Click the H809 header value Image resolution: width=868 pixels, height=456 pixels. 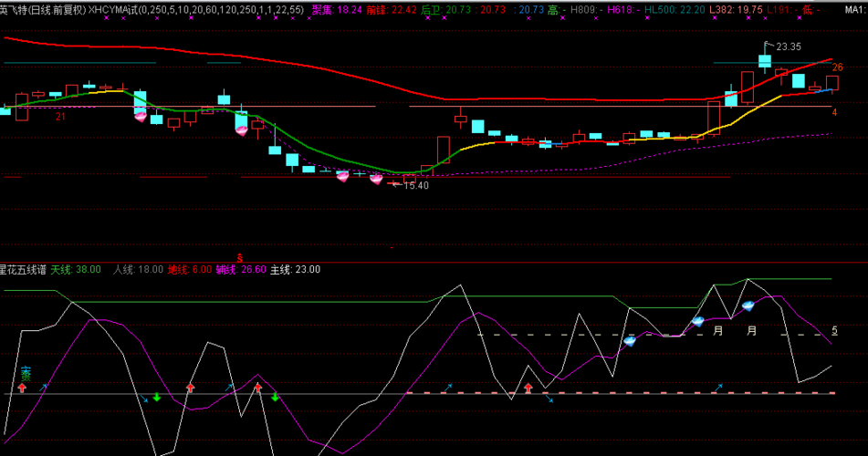point(586,10)
